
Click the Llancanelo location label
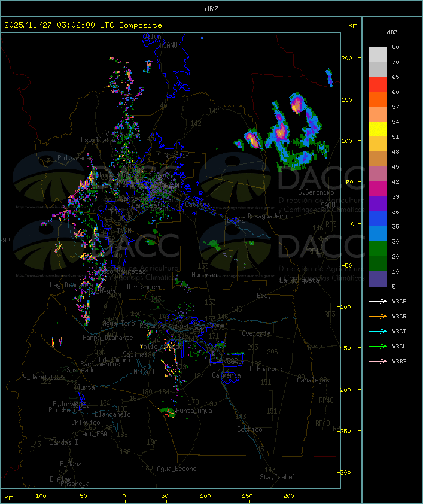[112, 414]
